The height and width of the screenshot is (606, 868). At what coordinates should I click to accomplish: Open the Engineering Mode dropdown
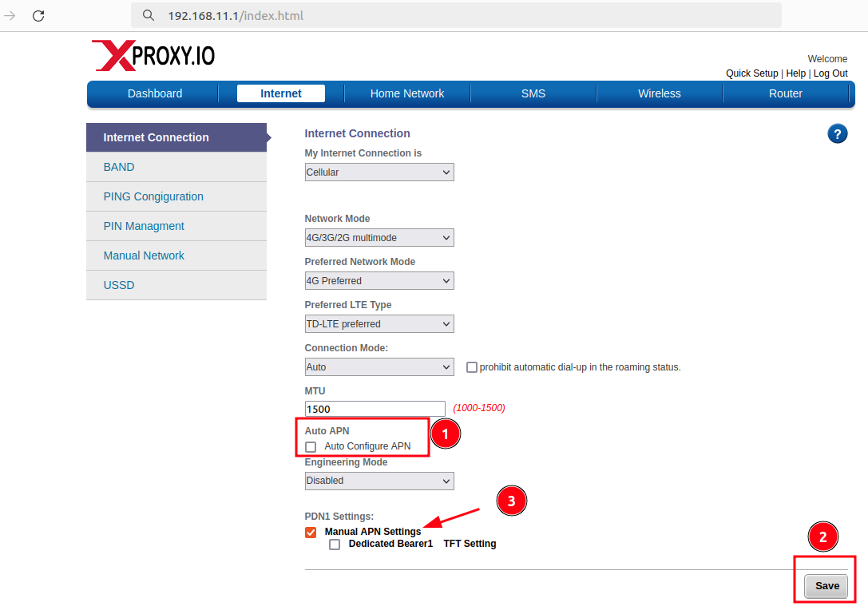coord(379,481)
